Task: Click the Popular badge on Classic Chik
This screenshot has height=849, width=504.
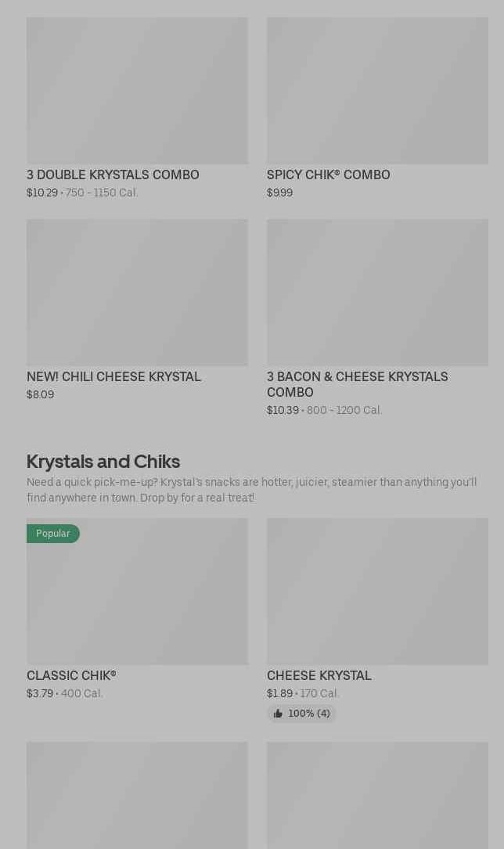Action: [x=53, y=534]
